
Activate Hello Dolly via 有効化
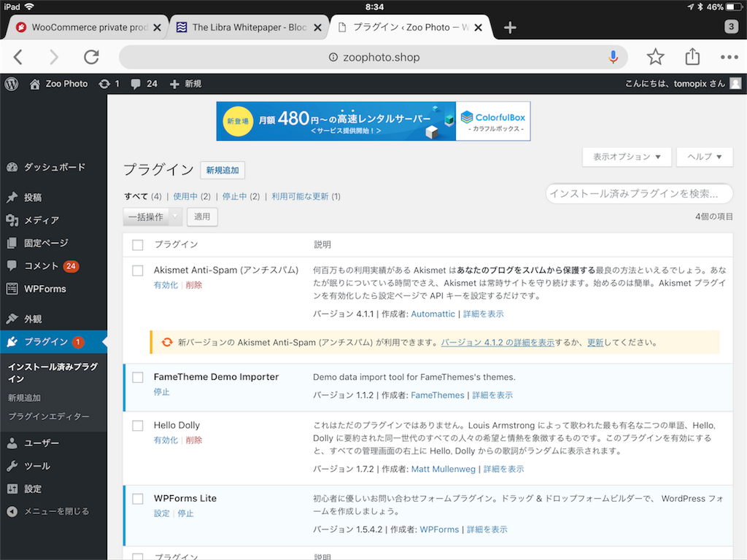(166, 440)
